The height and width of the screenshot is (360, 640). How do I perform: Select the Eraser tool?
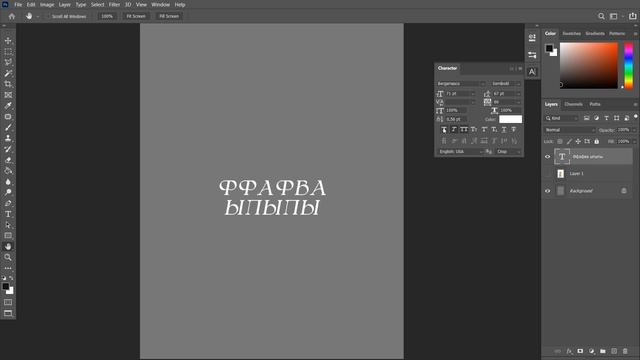point(8,160)
